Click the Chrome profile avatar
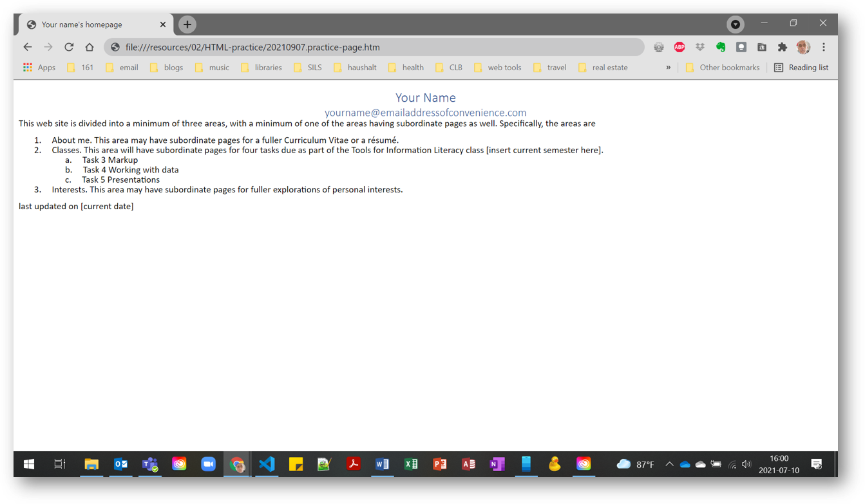Screen dimensions: 865x504 click(803, 47)
